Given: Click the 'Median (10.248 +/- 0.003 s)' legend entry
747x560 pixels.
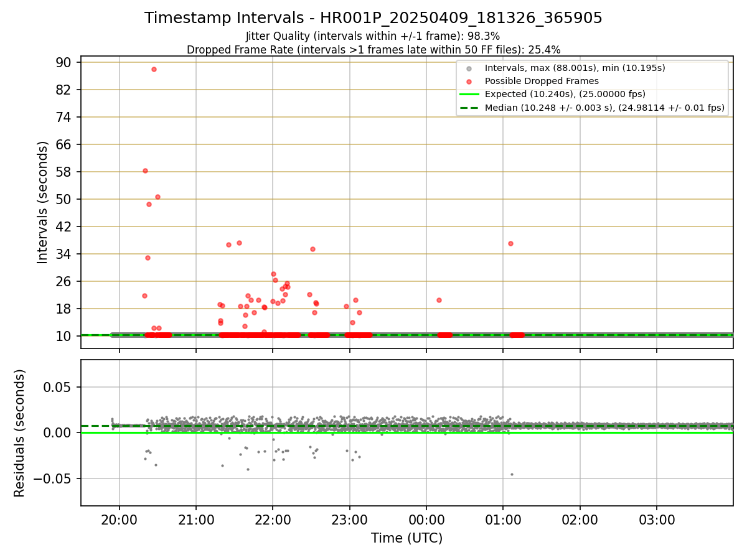Looking at the screenshot, I should coord(604,108).
